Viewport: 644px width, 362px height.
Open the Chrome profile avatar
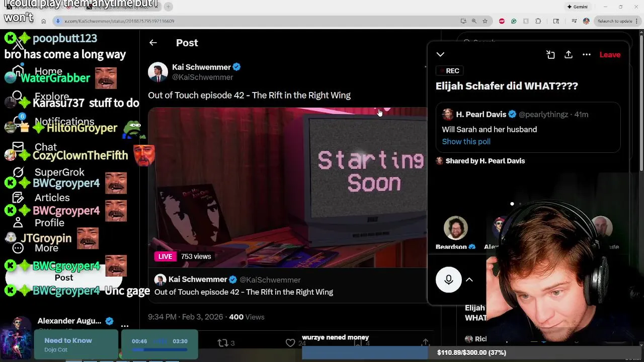coord(586,21)
